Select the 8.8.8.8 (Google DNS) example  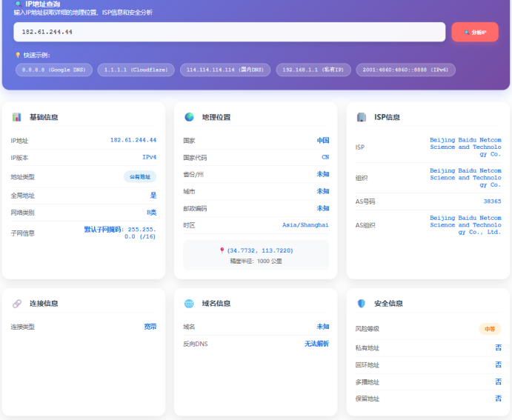coord(54,70)
